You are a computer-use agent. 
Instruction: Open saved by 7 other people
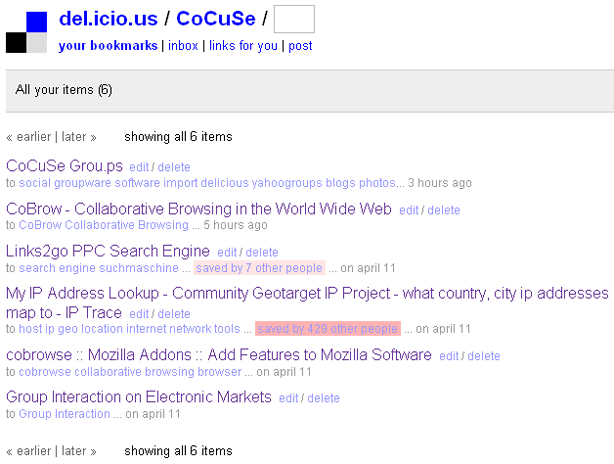259,268
